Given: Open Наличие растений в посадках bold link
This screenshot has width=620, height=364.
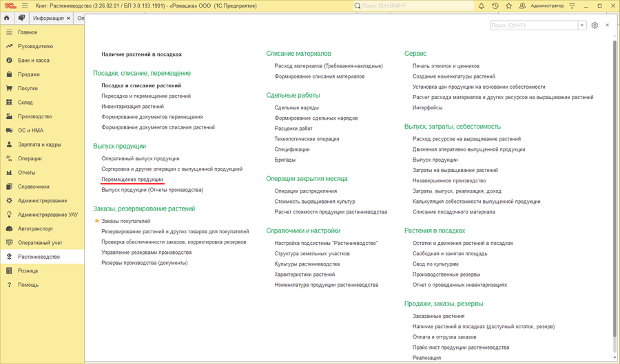Looking at the screenshot, I should (x=141, y=54).
